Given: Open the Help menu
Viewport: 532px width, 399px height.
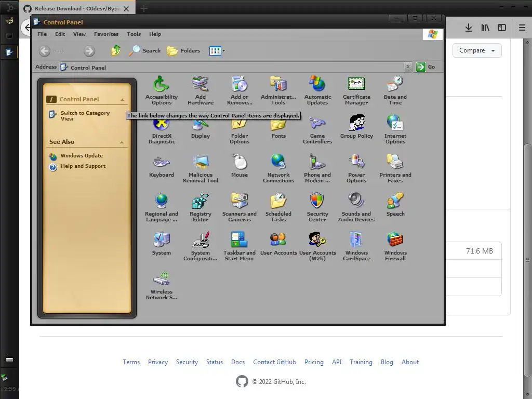Looking at the screenshot, I should click(x=155, y=34).
